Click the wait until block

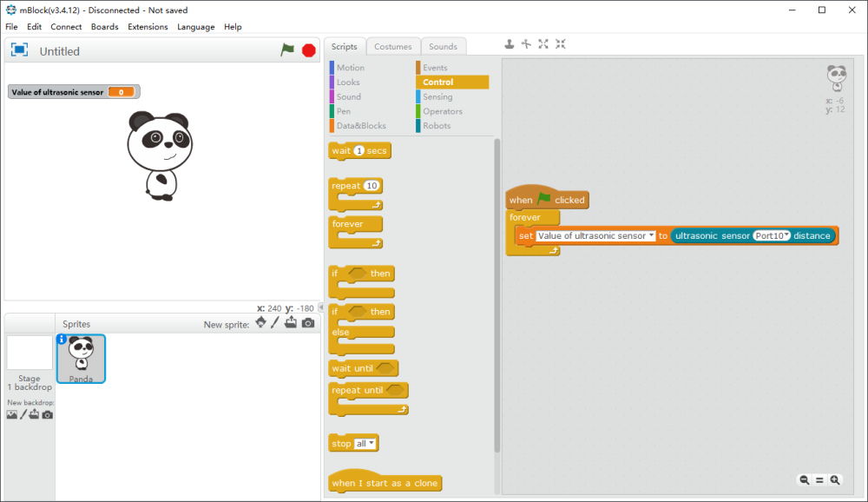click(x=363, y=368)
